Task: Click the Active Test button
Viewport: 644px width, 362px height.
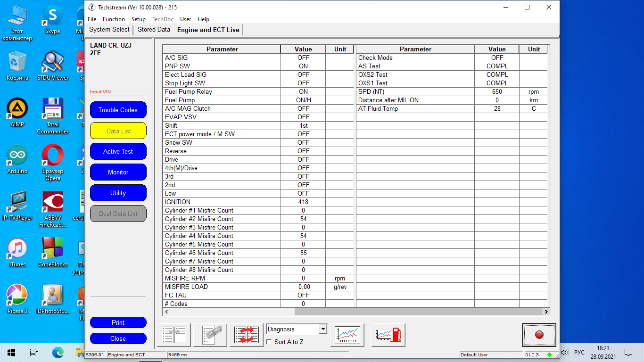Action: (118, 151)
